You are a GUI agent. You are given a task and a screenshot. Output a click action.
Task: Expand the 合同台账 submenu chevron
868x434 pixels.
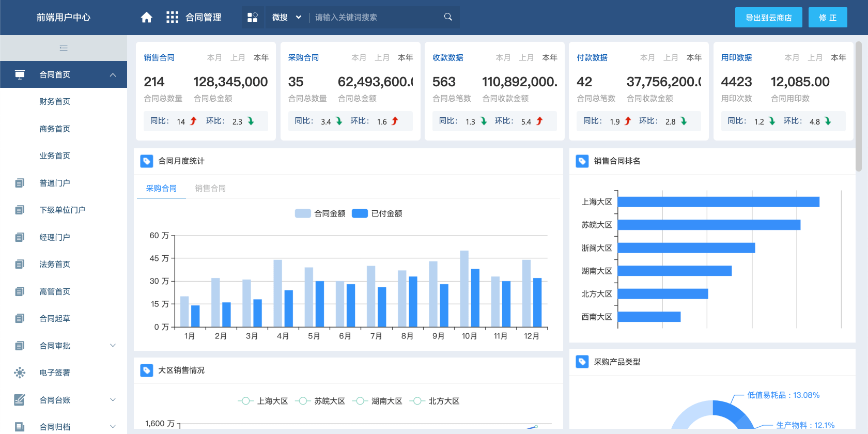(113, 400)
